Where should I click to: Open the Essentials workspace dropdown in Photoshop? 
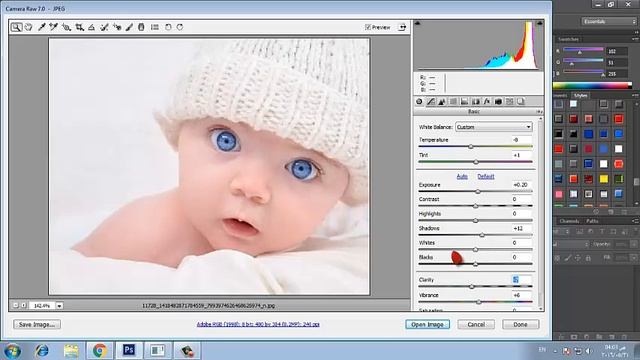click(x=609, y=22)
